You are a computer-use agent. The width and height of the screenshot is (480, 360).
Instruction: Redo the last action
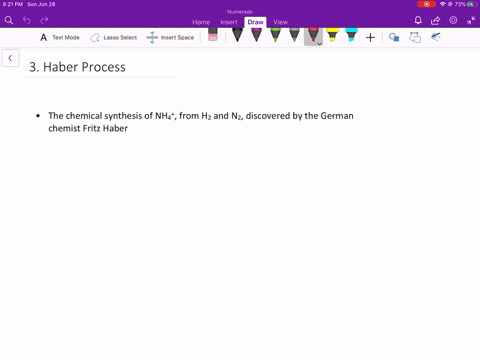pos(44,20)
